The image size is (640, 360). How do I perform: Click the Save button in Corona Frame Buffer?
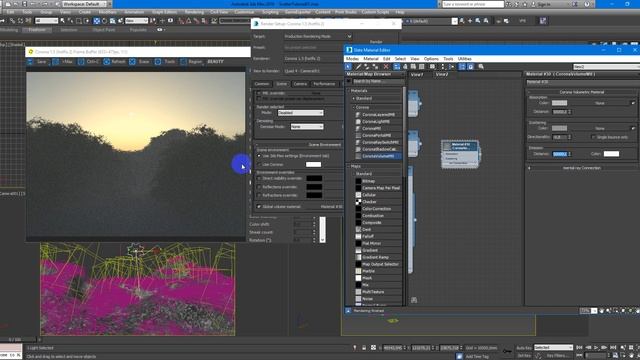coord(38,62)
